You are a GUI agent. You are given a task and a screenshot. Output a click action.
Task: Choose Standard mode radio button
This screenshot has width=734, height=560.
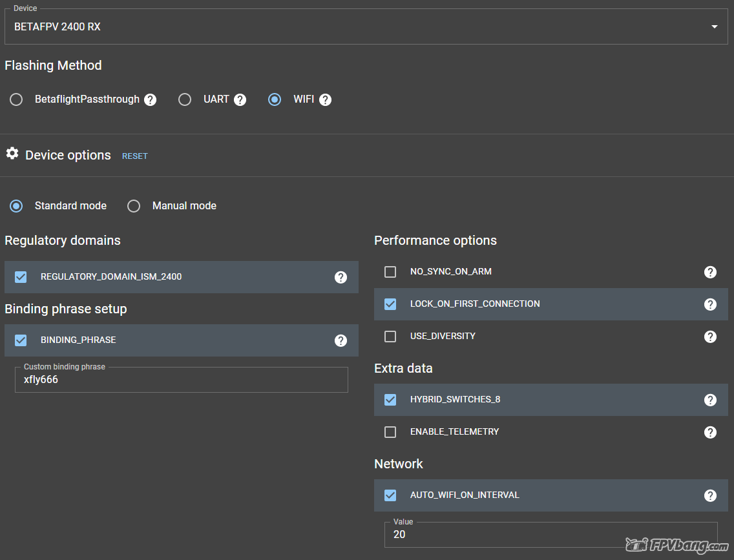(16, 206)
